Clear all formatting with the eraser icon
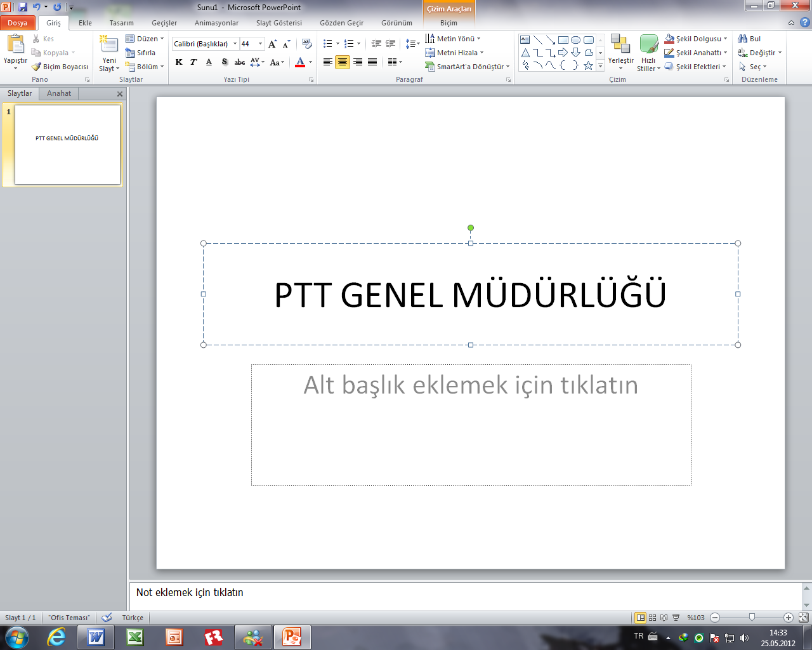This screenshot has height=650, width=812. click(x=307, y=44)
